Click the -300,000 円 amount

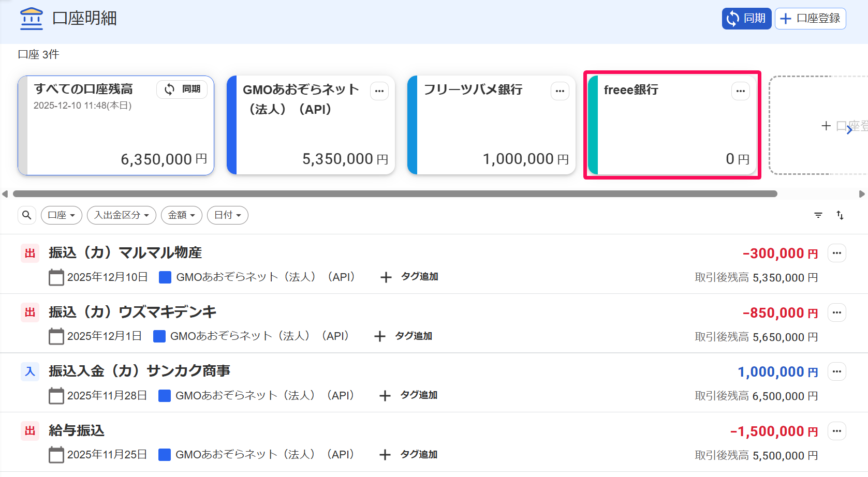click(781, 254)
